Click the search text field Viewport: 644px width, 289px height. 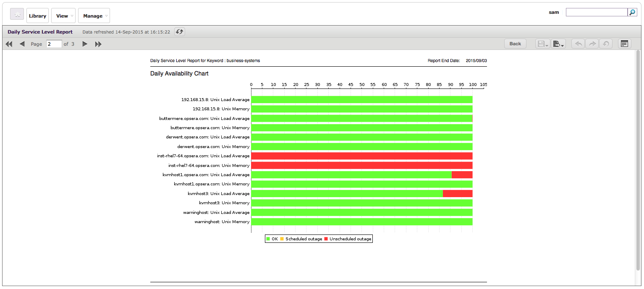tap(597, 12)
